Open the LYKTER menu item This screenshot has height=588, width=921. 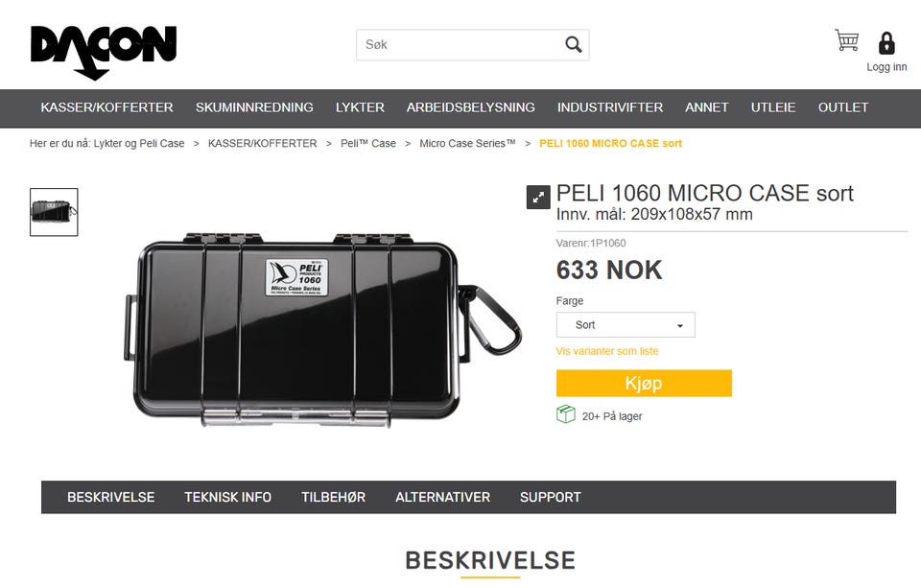360,107
